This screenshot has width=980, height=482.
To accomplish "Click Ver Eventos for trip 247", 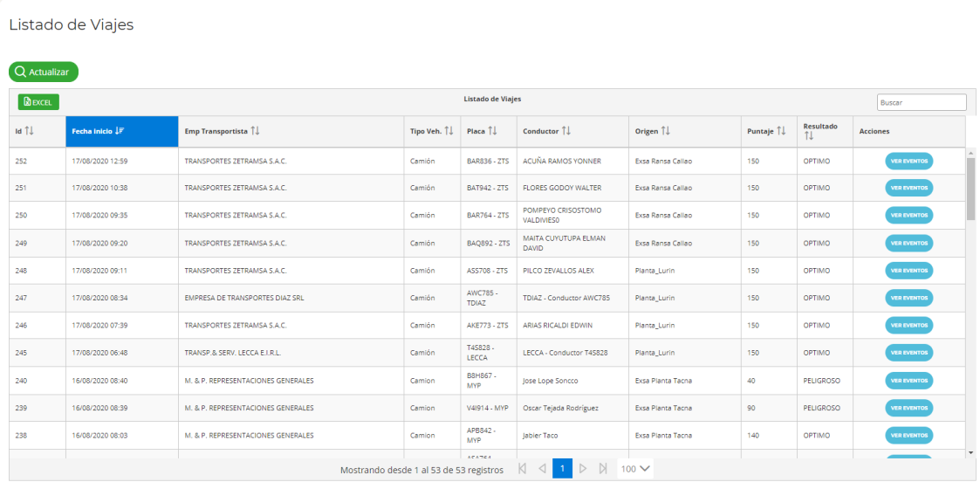I will point(908,299).
